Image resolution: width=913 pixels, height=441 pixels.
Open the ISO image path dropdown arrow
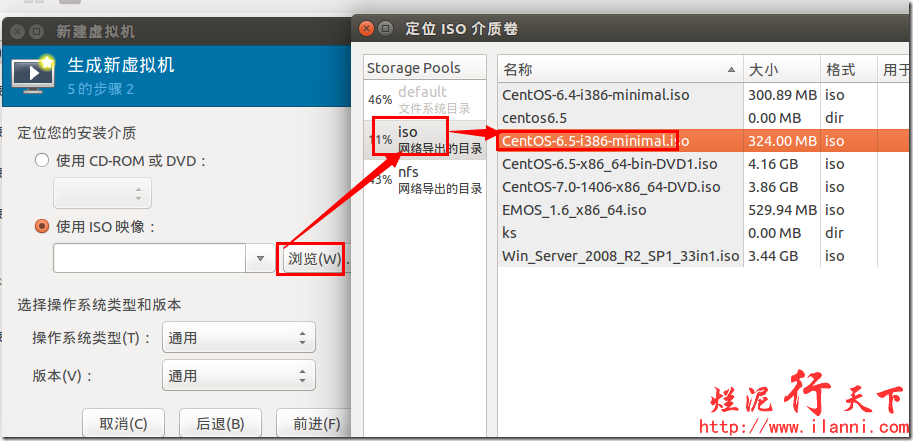tap(260, 259)
